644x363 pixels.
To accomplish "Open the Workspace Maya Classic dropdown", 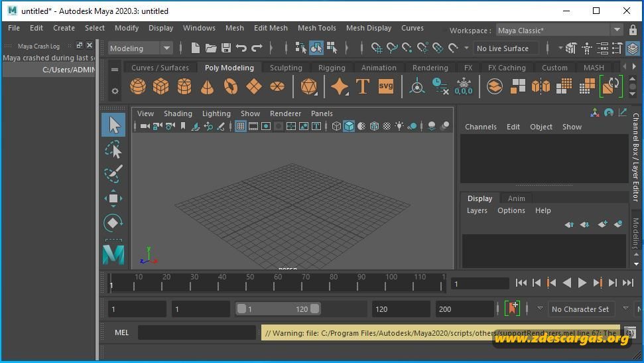I will 559,31.
